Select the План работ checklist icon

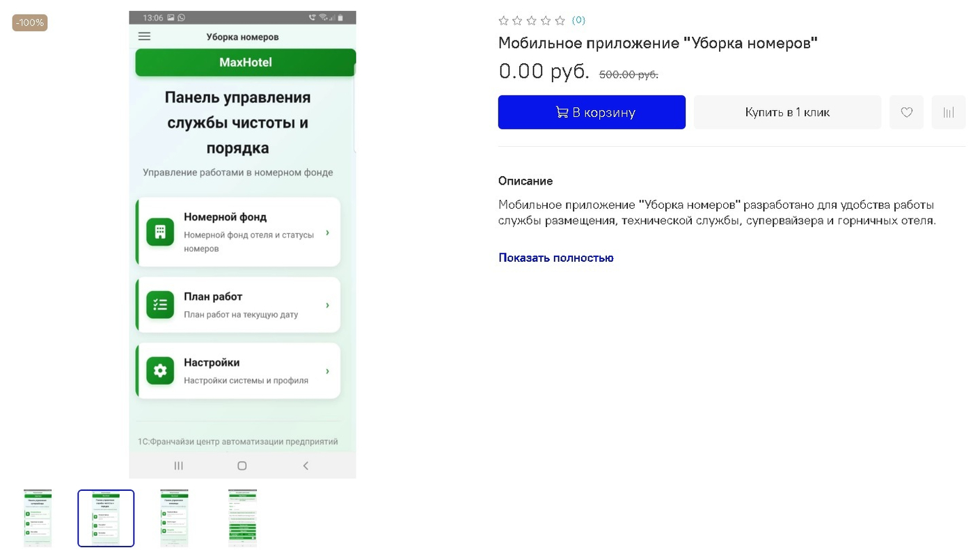(159, 304)
